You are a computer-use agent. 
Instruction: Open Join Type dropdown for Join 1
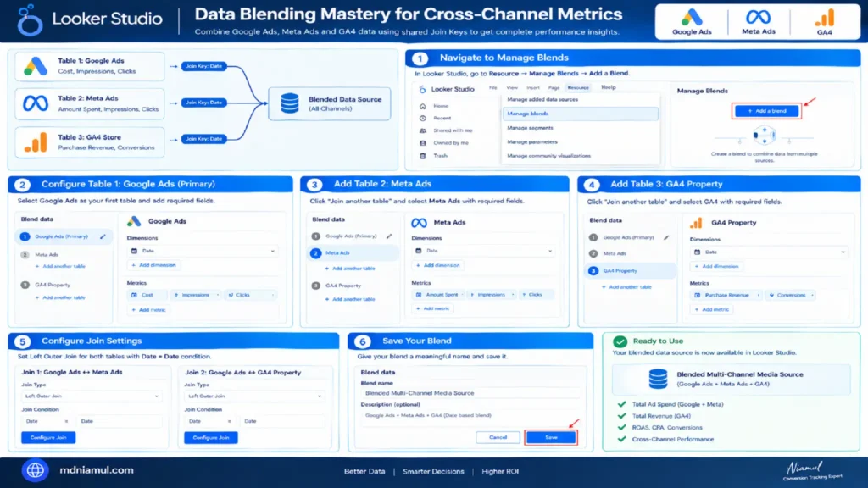pyautogui.click(x=92, y=396)
